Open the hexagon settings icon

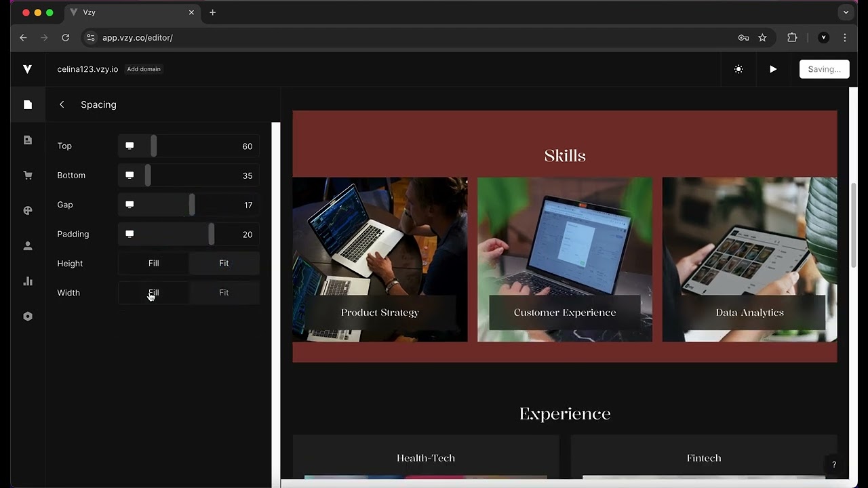point(28,317)
